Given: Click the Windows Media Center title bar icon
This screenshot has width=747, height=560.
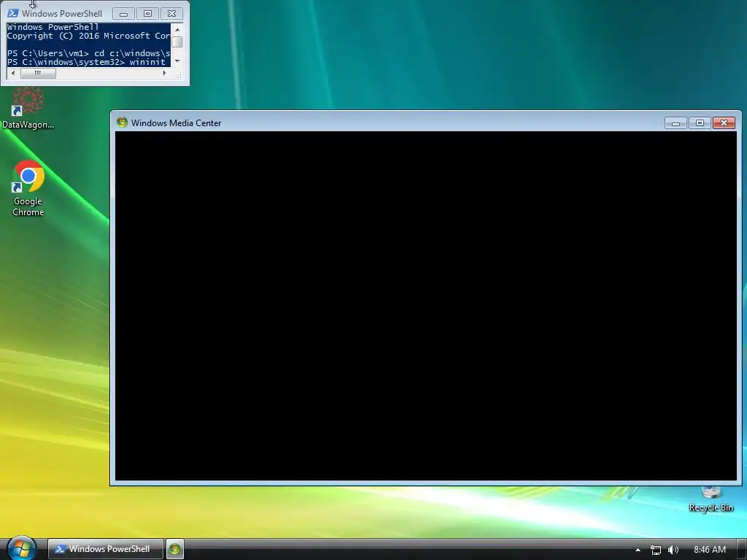Looking at the screenshot, I should pos(122,122).
